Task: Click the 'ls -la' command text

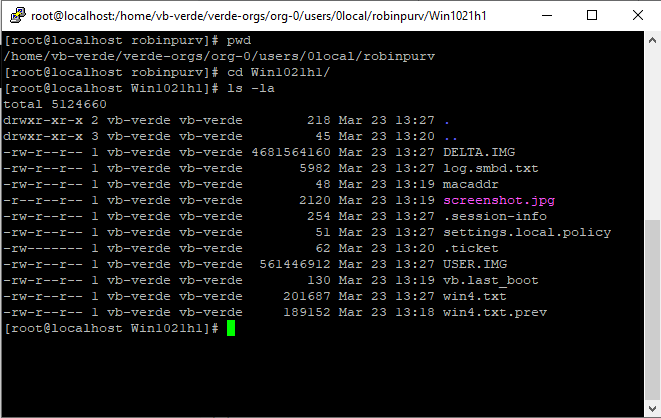Action: click(x=251, y=88)
